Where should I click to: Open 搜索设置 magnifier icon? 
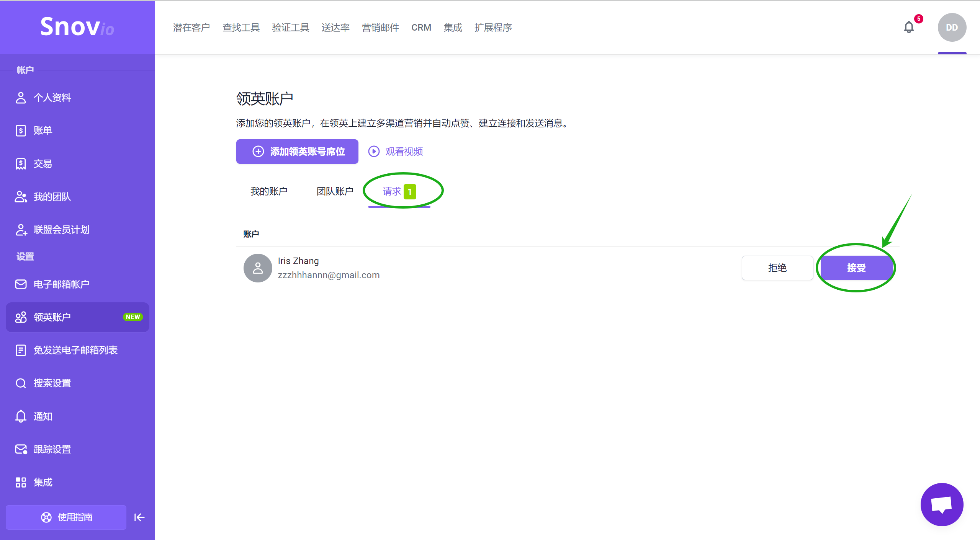[21, 383]
